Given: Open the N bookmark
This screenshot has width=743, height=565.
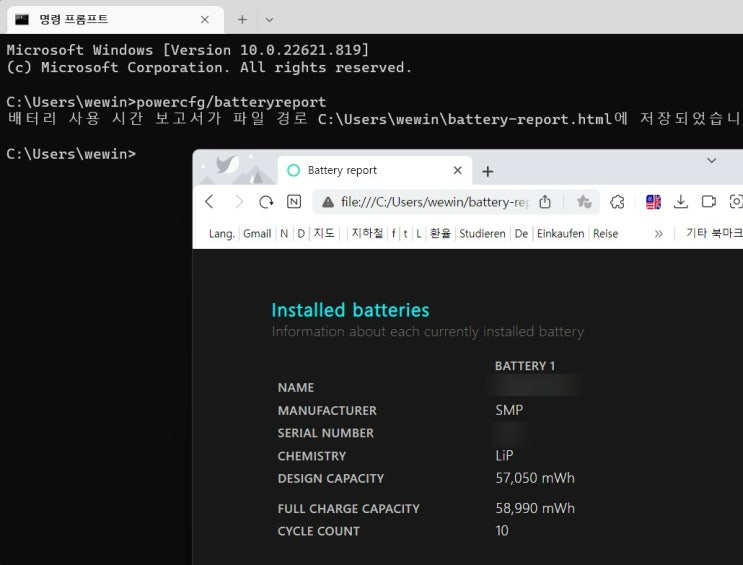Looking at the screenshot, I should 284,233.
